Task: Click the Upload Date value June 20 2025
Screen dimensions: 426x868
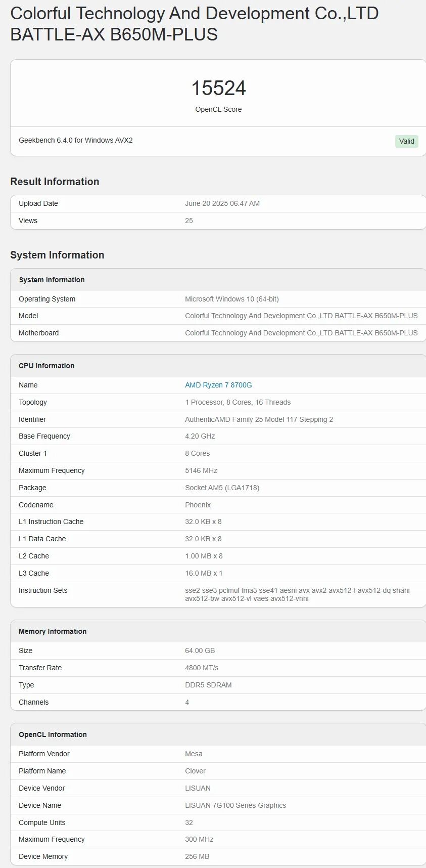Action: (x=222, y=203)
